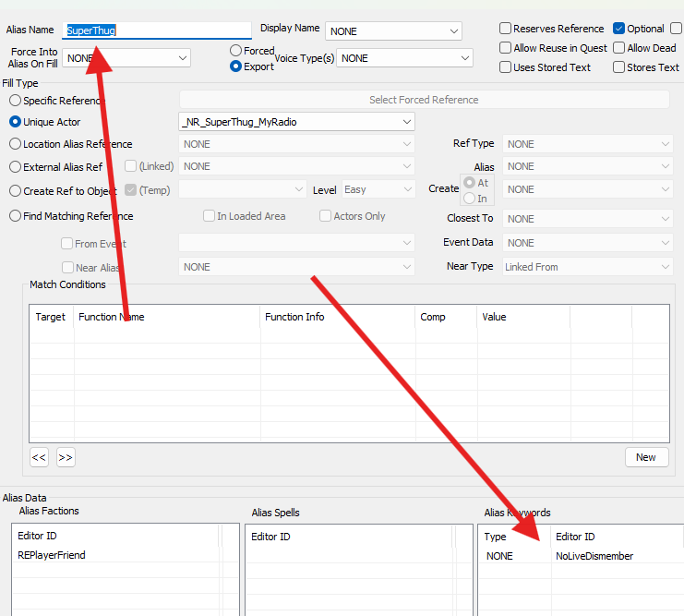Select the Create At radio button

[x=469, y=183]
